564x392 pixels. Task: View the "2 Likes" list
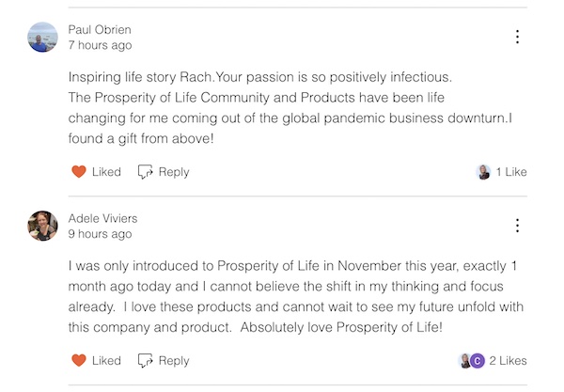[x=509, y=361]
